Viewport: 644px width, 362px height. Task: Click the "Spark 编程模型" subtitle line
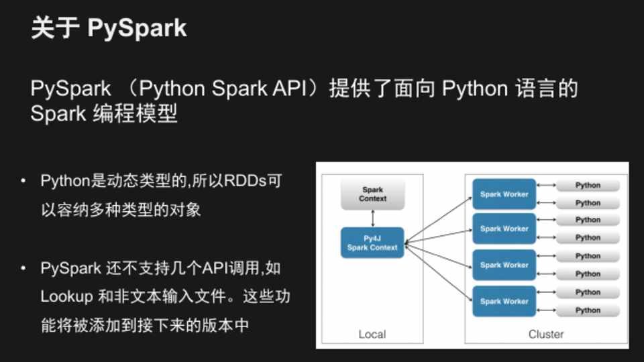tap(104, 113)
